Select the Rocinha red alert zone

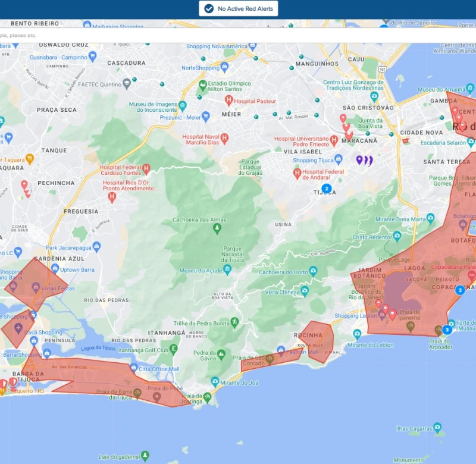point(318,341)
